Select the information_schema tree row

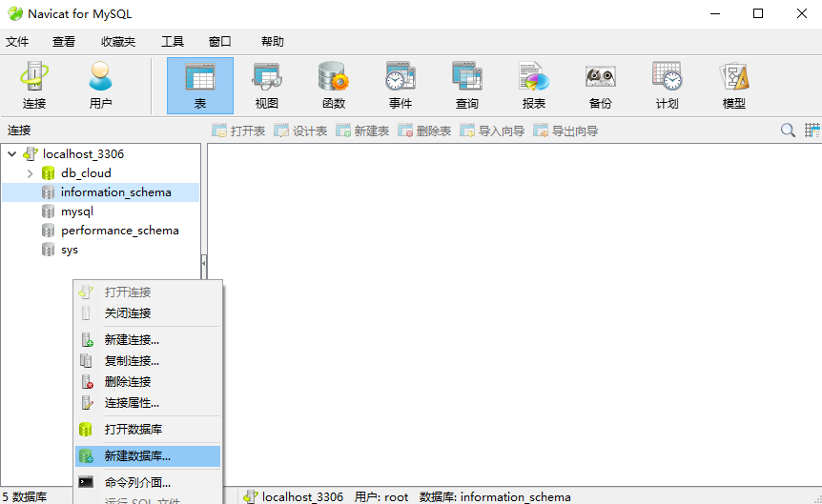pos(101,192)
